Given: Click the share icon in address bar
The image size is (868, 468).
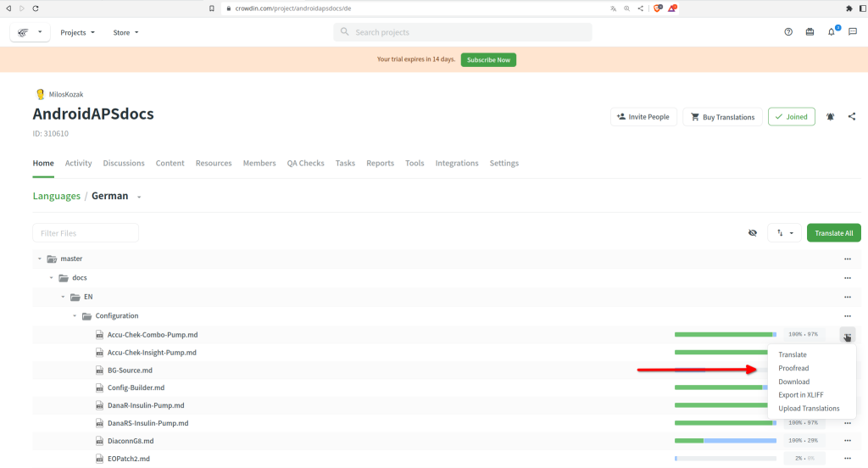Looking at the screenshot, I should tap(641, 8).
